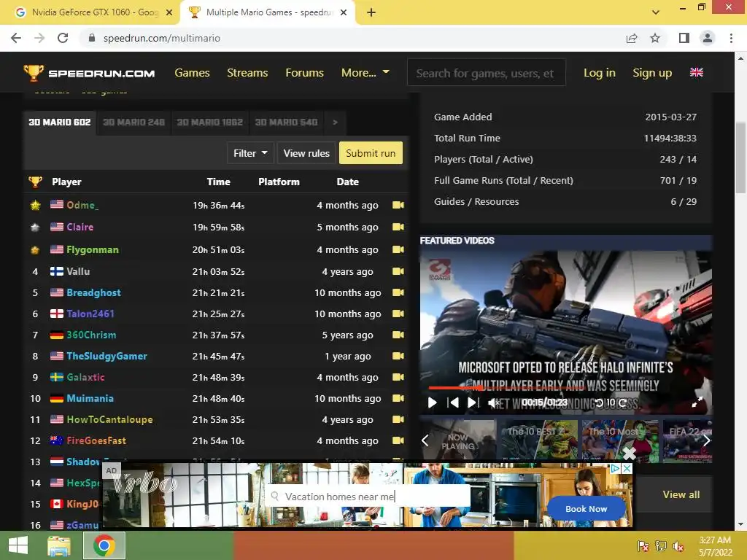Open video icon for TheSludgyGamer run
Image resolution: width=747 pixels, height=560 pixels.
click(398, 356)
